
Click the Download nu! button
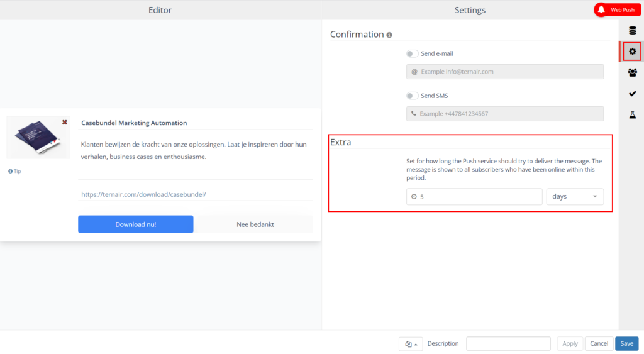coord(135,224)
